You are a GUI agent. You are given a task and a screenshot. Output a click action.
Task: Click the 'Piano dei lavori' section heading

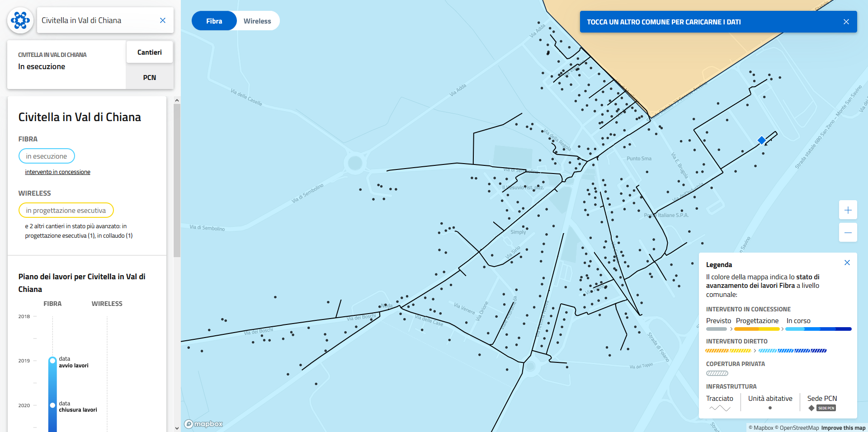coord(82,283)
